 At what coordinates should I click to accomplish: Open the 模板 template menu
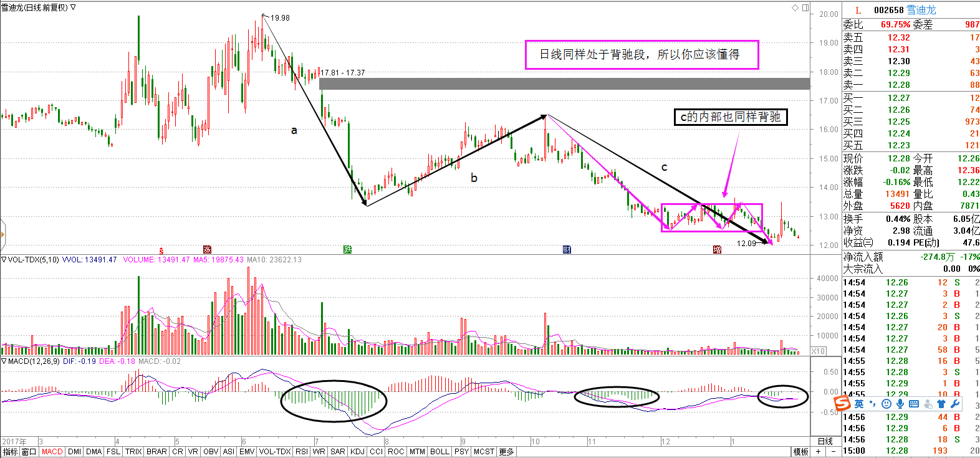coord(801,452)
